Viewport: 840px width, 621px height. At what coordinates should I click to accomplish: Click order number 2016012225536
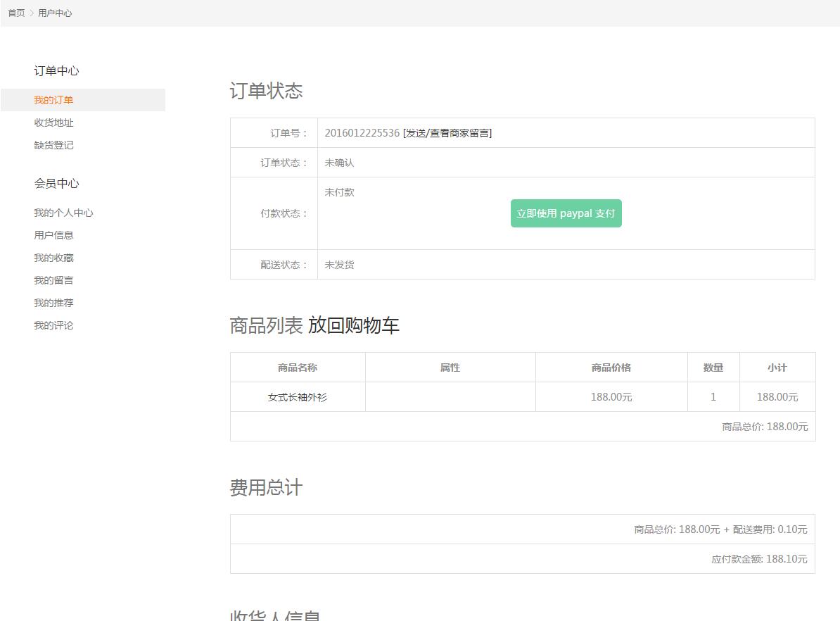pos(362,133)
